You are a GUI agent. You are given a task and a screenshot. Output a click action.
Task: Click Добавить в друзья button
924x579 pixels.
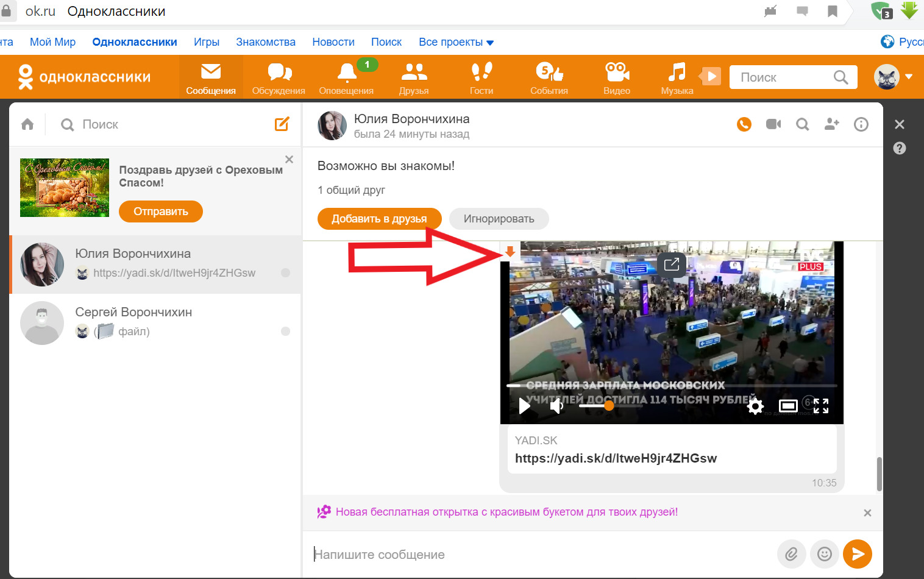click(379, 219)
